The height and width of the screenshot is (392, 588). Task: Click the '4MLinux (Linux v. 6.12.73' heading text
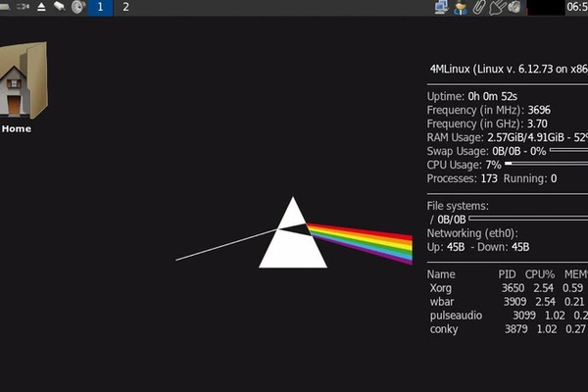[x=509, y=69]
